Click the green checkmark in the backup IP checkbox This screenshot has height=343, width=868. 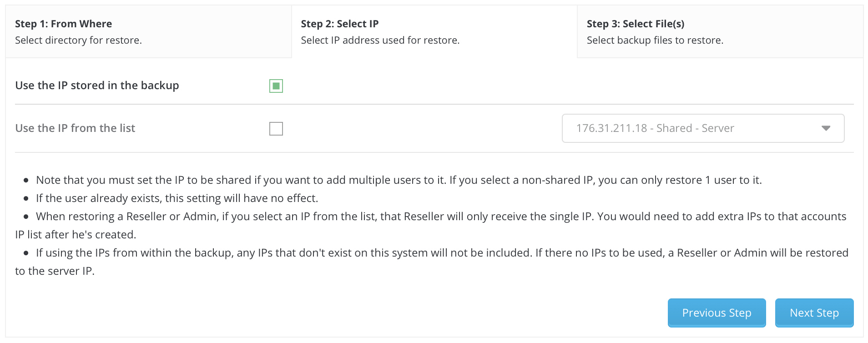(x=276, y=86)
